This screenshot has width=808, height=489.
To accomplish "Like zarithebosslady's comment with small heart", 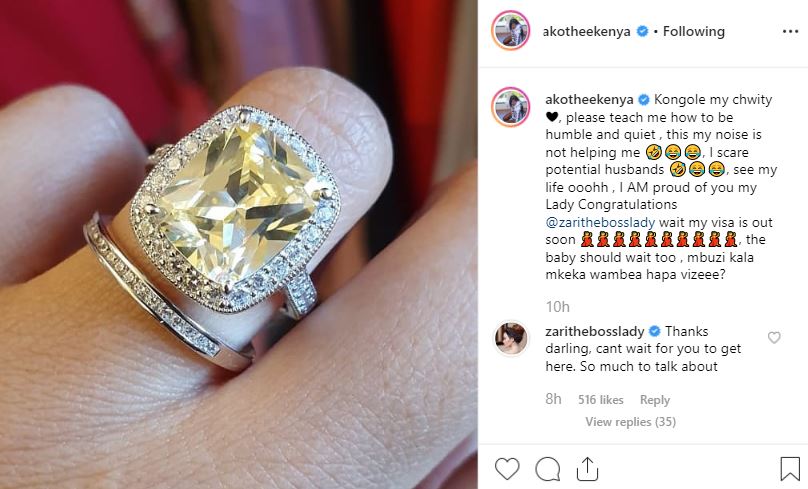I will 774,338.
